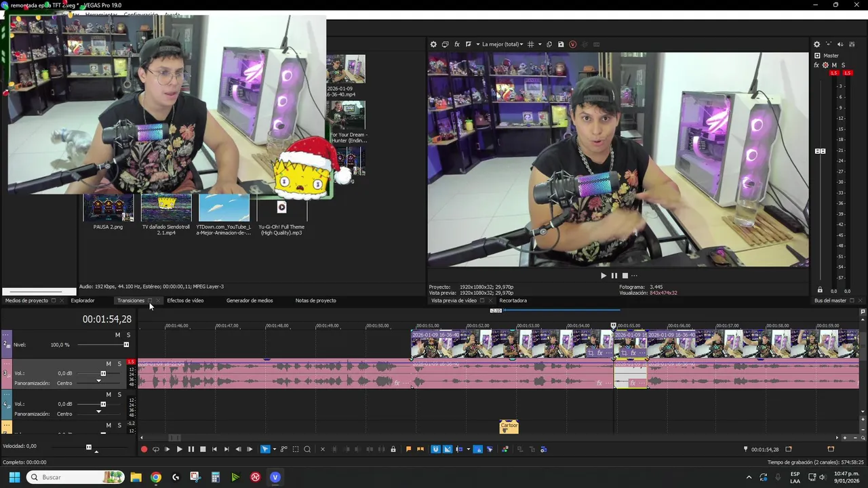Open Generador de medios tab

coord(250,300)
